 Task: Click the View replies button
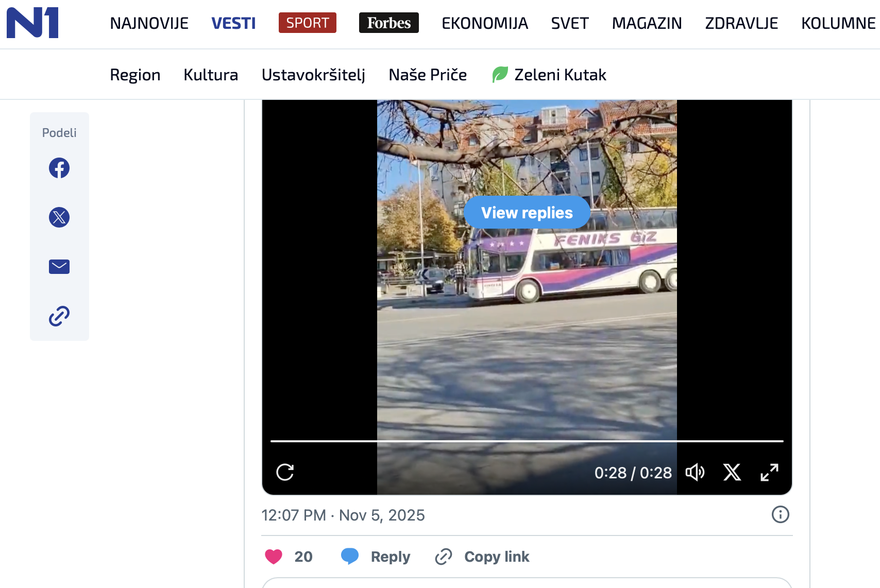[x=527, y=212]
